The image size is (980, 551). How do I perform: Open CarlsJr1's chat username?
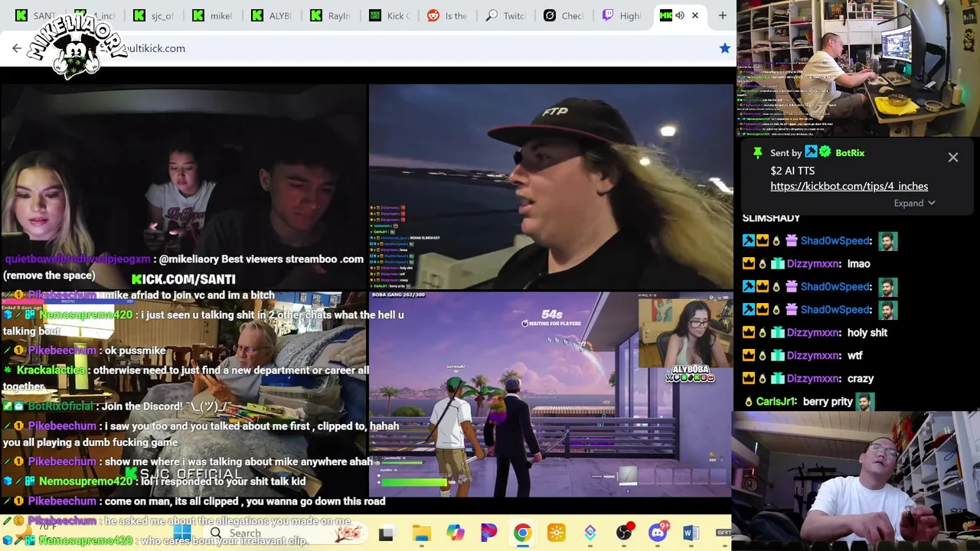776,401
